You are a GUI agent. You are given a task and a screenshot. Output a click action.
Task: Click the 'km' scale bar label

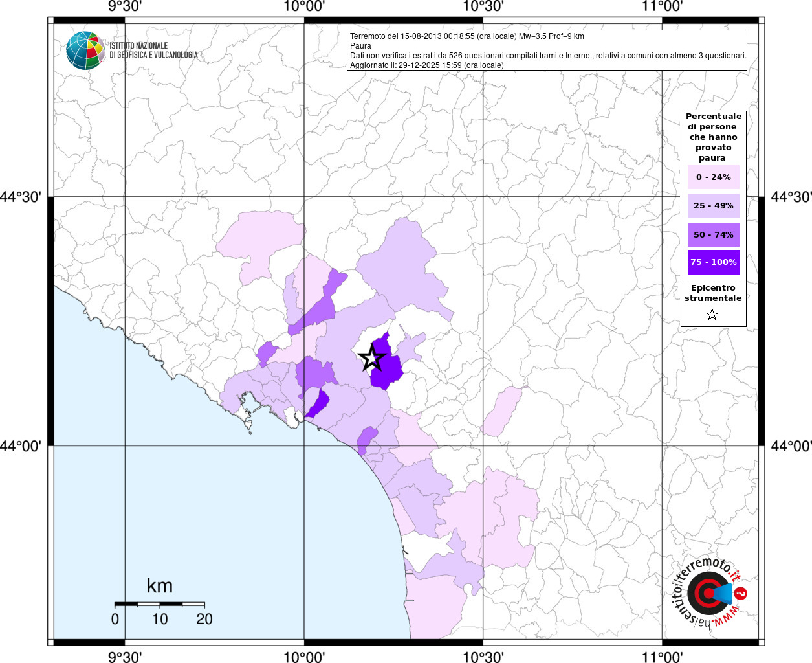(x=159, y=586)
